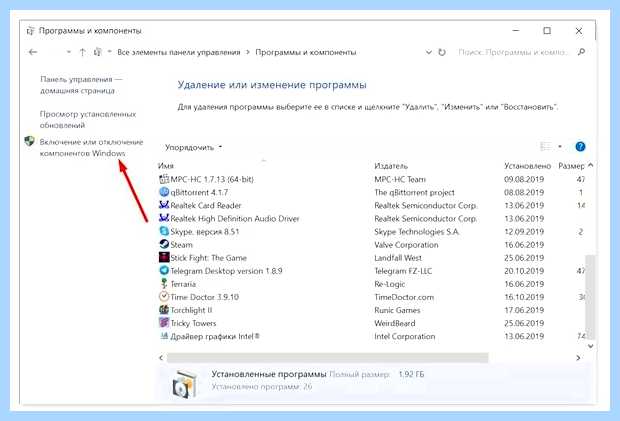Click the Torchlight II program icon
Viewport: 620px width, 421px height.
(x=164, y=310)
